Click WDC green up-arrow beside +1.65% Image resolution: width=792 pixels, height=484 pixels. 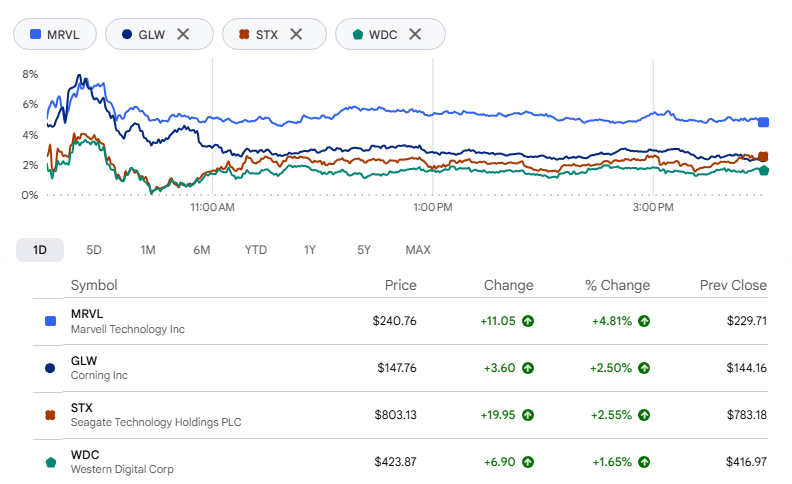644,462
